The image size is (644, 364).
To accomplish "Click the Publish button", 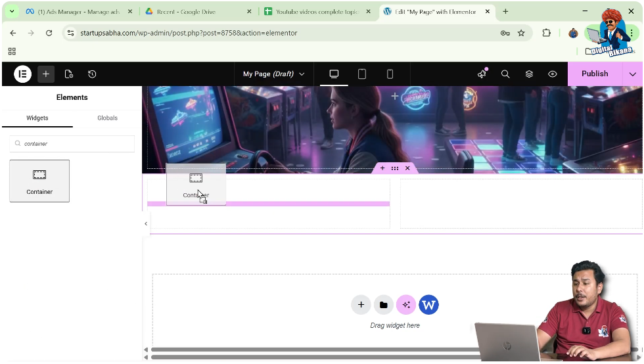I will [595, 74].
